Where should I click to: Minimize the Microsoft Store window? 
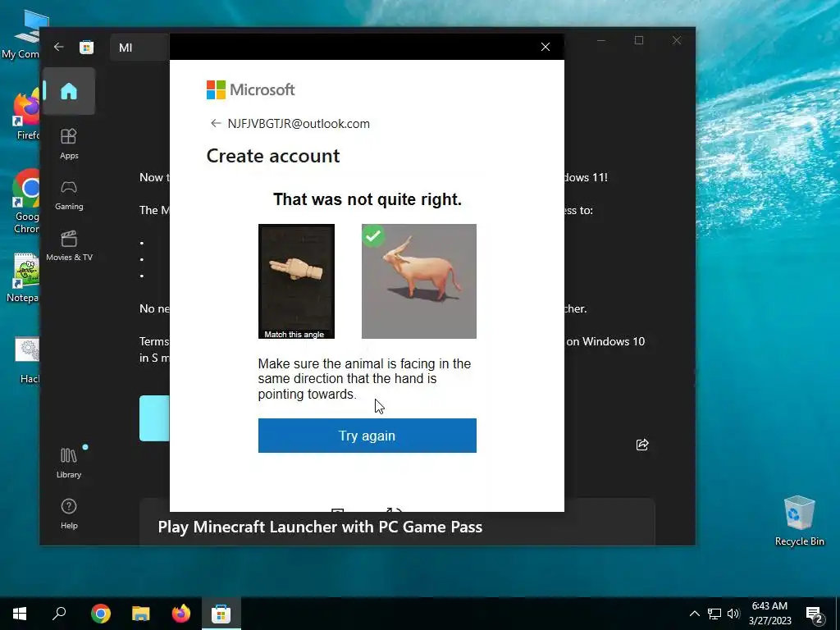point(601,40)
